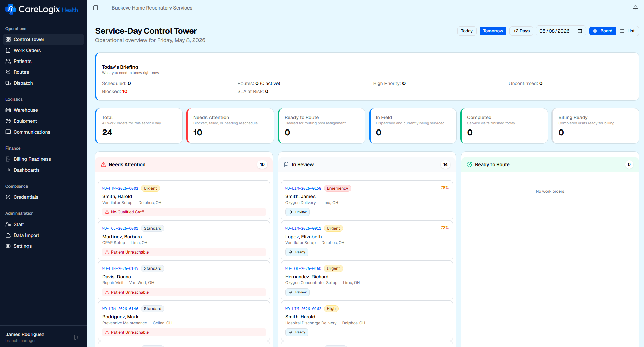
Task: Click the Control Tower grid icon
Action: [x=8, y=39]
